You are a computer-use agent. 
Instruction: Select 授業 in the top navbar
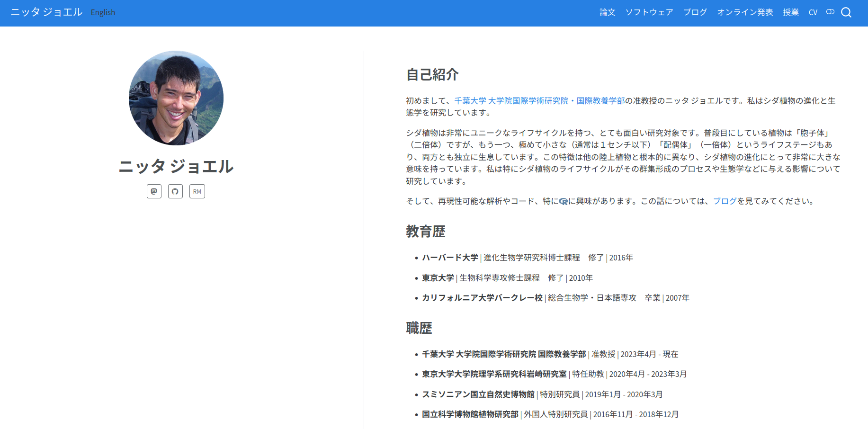tap(790, 12)
